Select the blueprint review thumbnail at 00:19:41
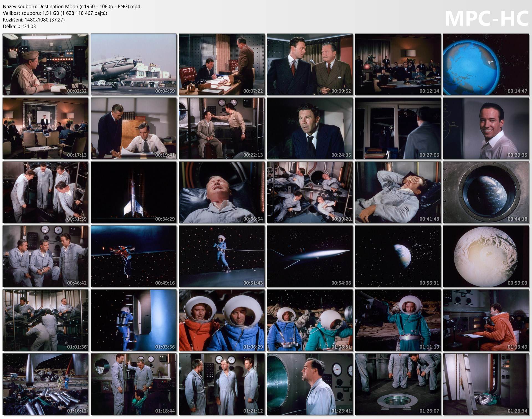Viewport: 532px width, 419px height. (x=134, y=128)
